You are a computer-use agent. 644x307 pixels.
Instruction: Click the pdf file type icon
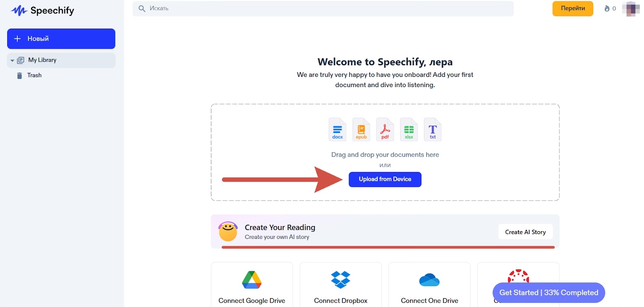click(x=385, y=129)
